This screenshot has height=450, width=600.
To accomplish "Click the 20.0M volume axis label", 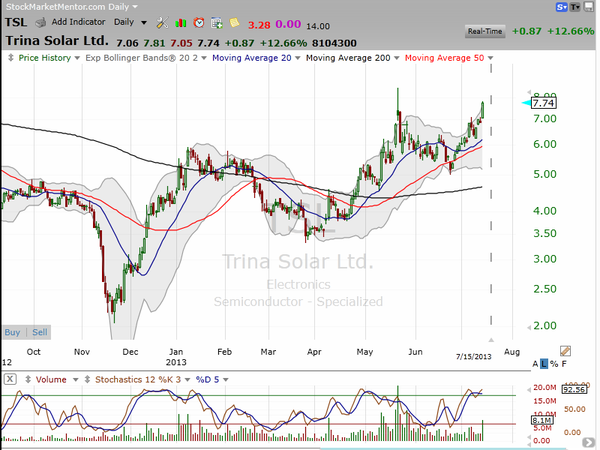I will (545, 388).
